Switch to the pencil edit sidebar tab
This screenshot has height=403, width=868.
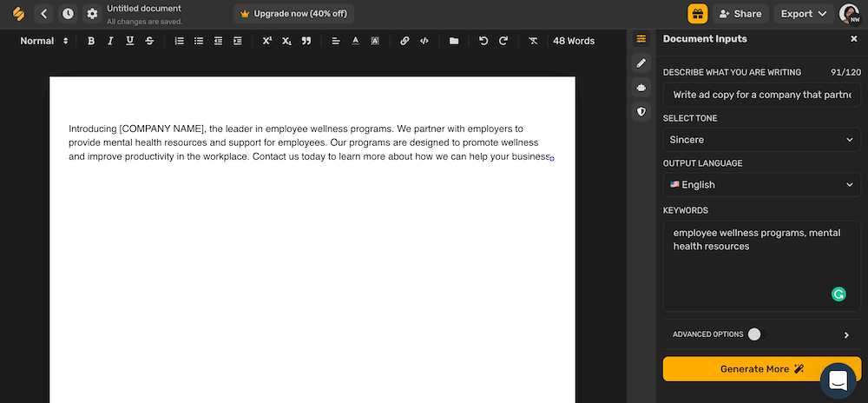[x=641, y=63]
